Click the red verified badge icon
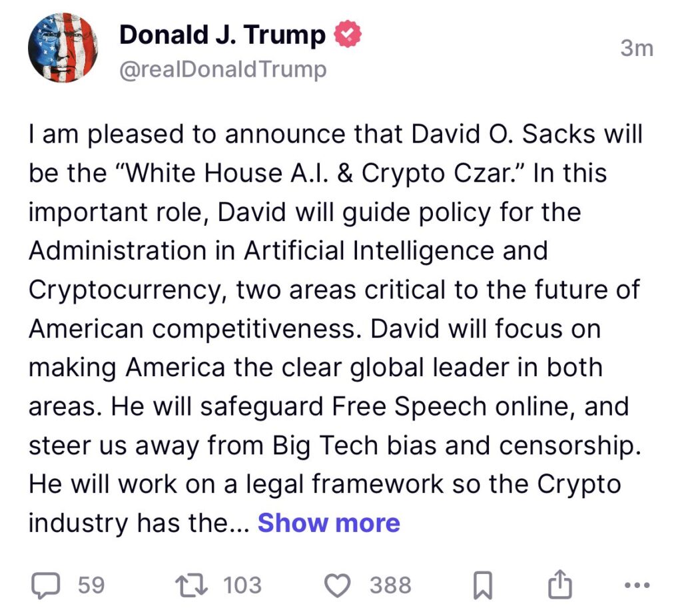This screenshot has width=682, height=616. 348,35
